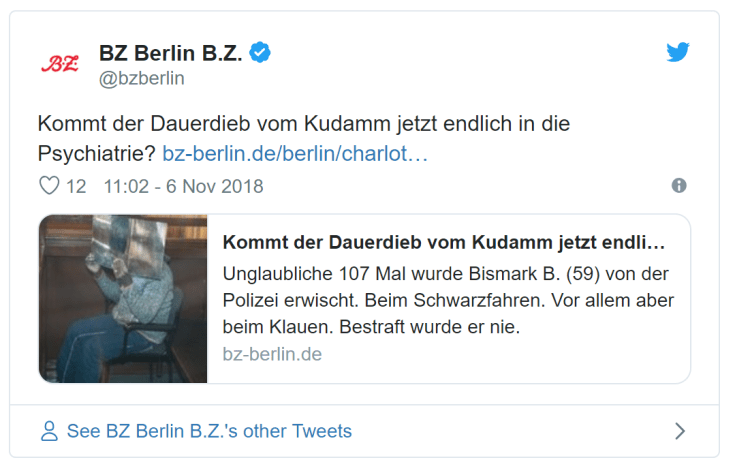This screenshot has height=475, width=735.
Task: See BZ Berlin B.Z.'s other Tweets
Action: (x=209, y=432)
